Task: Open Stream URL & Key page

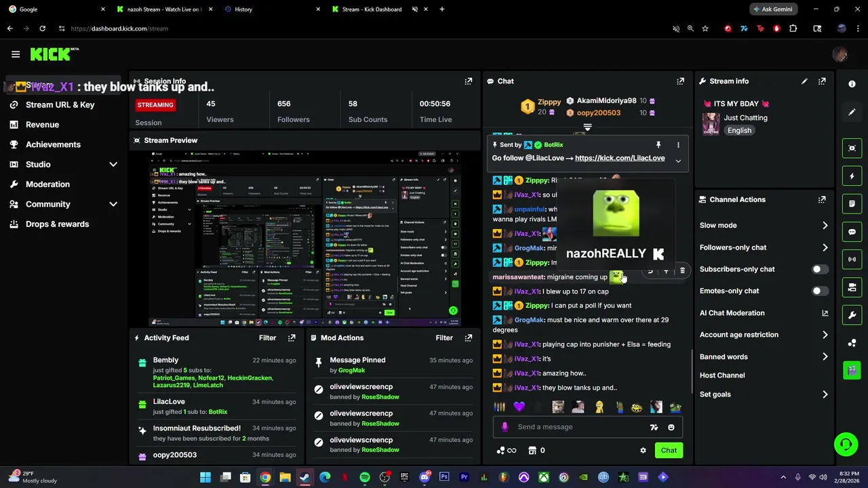Action: point(60,104)
